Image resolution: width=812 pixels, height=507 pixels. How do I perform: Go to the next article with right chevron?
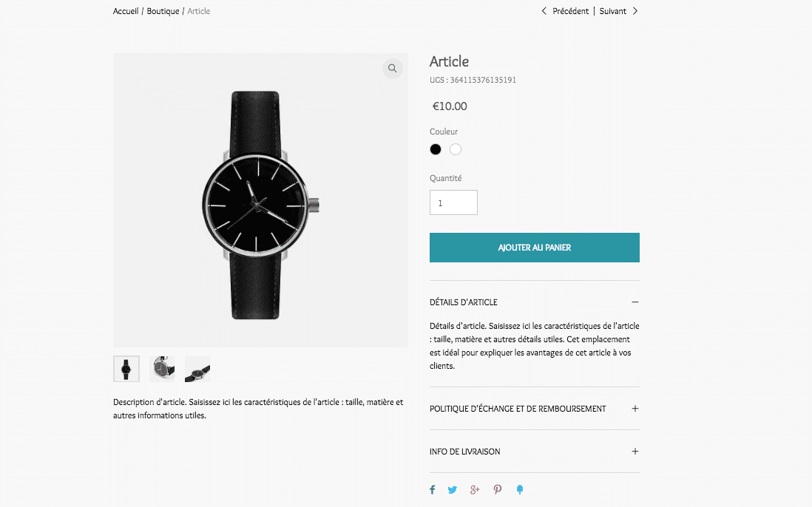click(635, 11)
